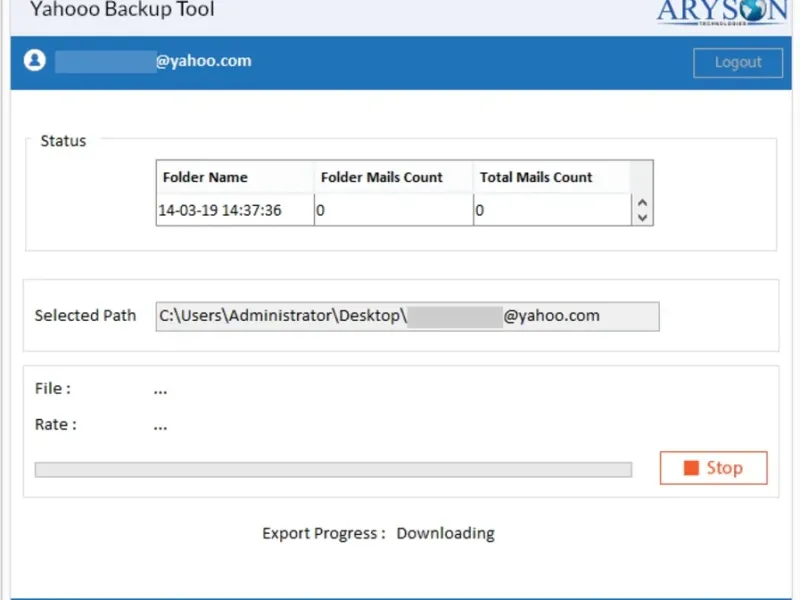Viewport: 800px width, 600px height.
Task: Click the user account avatar icon
Action: 35,60
